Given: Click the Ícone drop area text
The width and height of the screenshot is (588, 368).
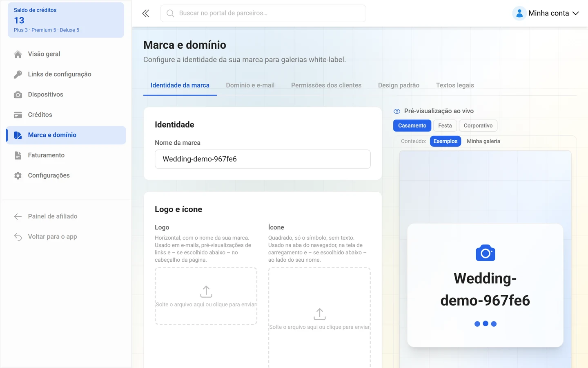Looking at the screenshot, I should pyautogui.click(x=320, y=327).
